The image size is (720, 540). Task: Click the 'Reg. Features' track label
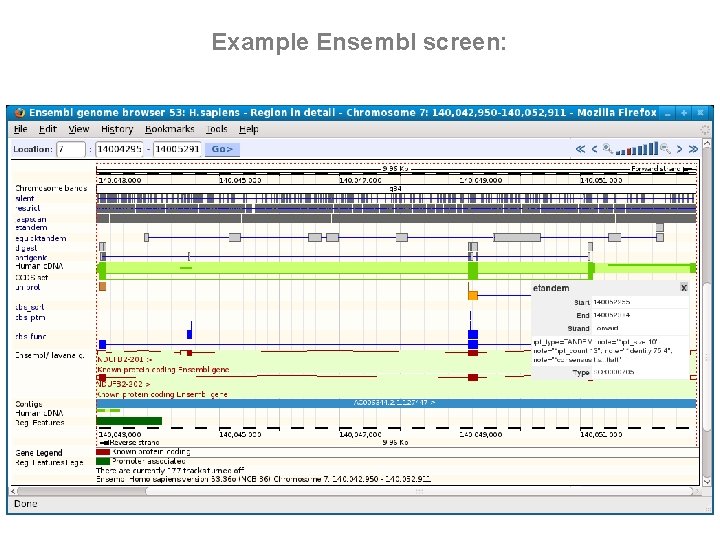pos(39,422)
